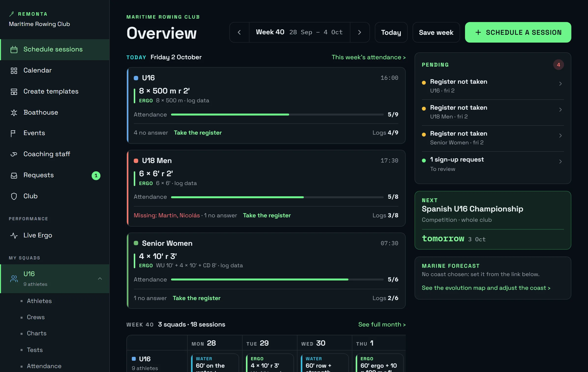Click the Week 40 date range label
588x372 pixels.
click(299, 32)
